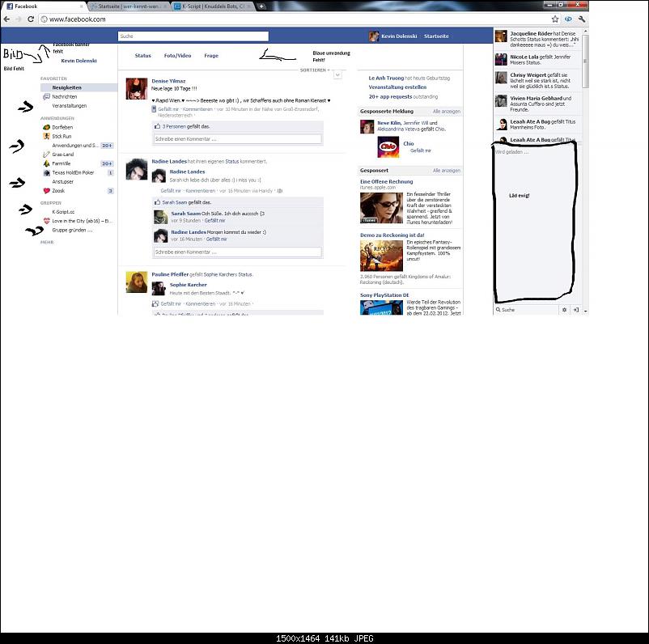
Task: Click Alle anzeigen beside Gesponserte Meldung
Action: 447,112
